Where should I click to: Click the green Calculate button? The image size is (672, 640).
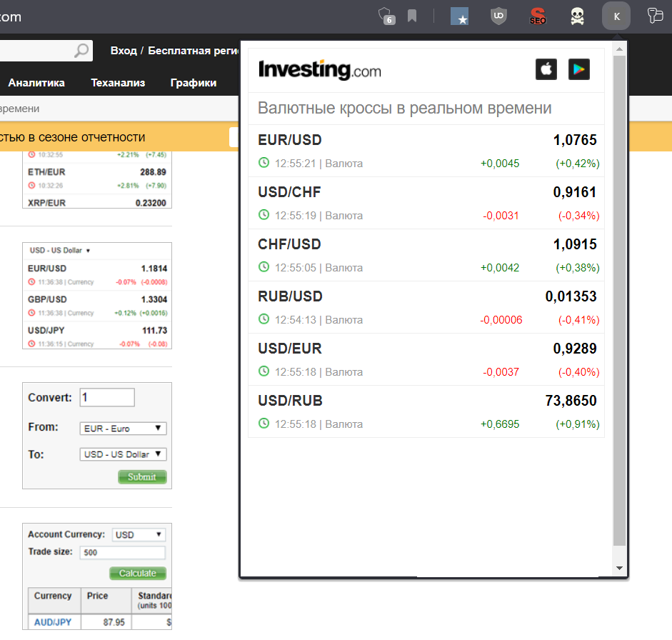[x=138, y=573]
